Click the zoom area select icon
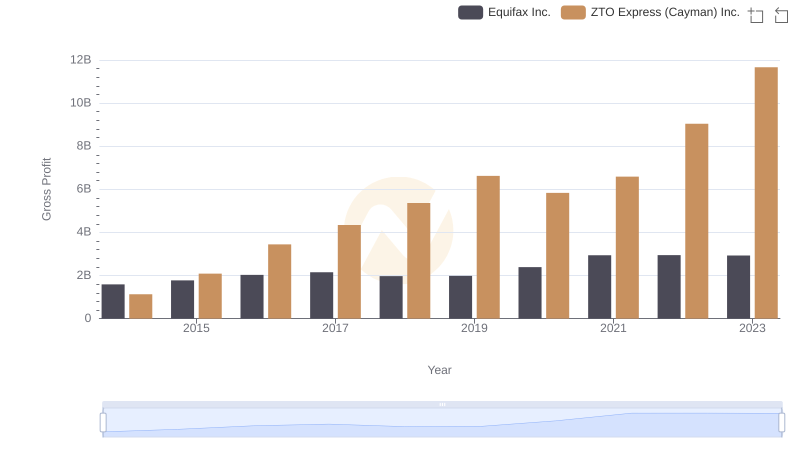 pos(756,15)
